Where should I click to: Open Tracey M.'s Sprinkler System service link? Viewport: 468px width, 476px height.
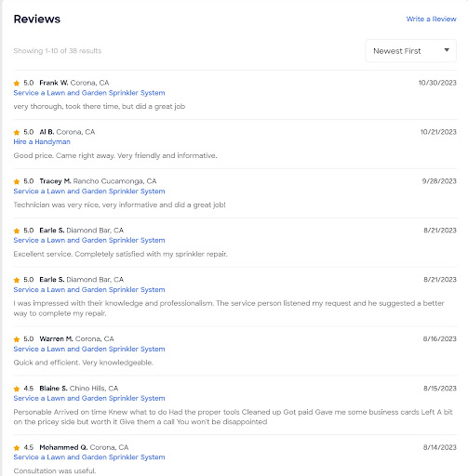pyautogui.click(x=89, y=192)
